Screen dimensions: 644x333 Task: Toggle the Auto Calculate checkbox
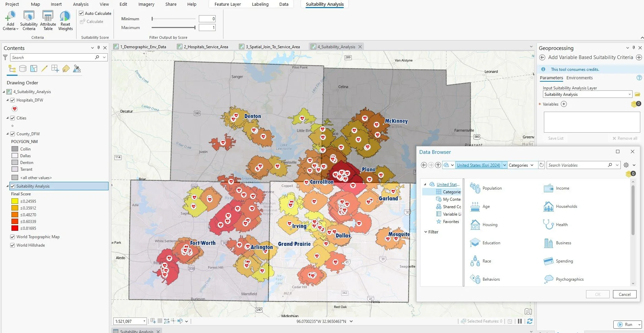81,13
